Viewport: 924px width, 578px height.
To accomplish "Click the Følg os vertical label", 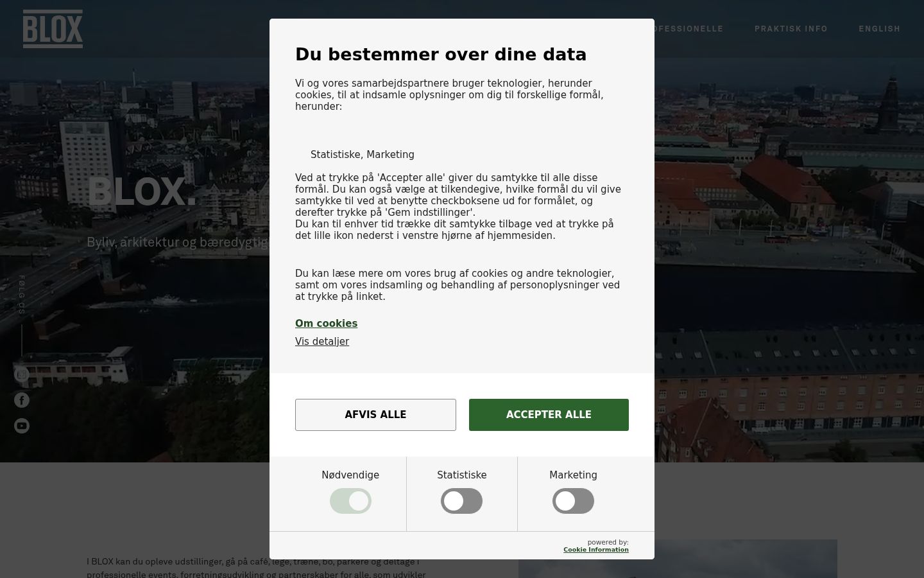I will pyautogui.click(x=22, y=295).
